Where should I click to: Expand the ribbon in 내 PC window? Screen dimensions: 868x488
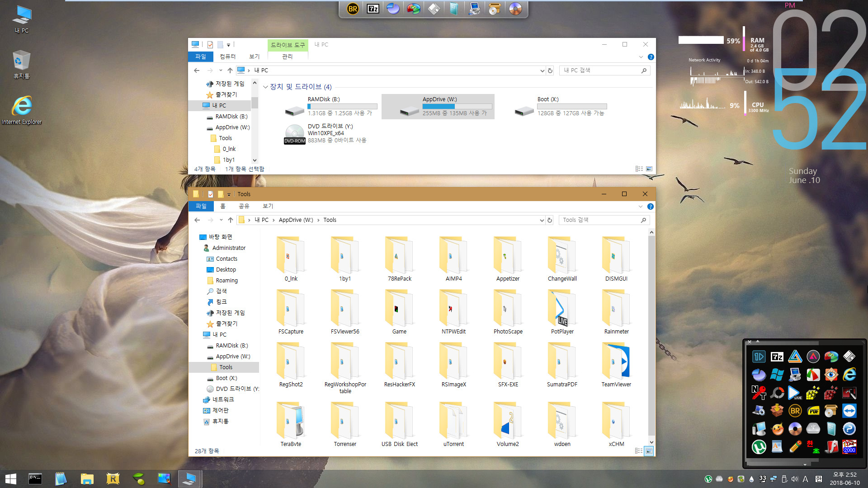[641, 57]
